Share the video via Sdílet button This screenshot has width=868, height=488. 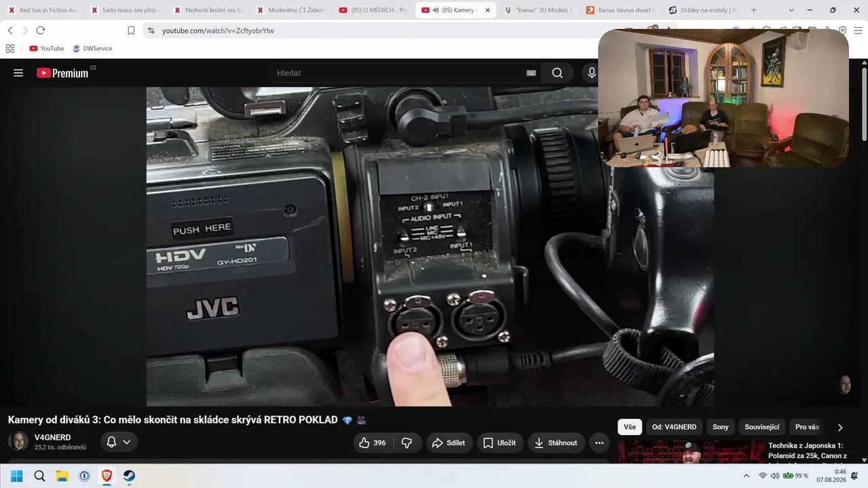point(449,443)
